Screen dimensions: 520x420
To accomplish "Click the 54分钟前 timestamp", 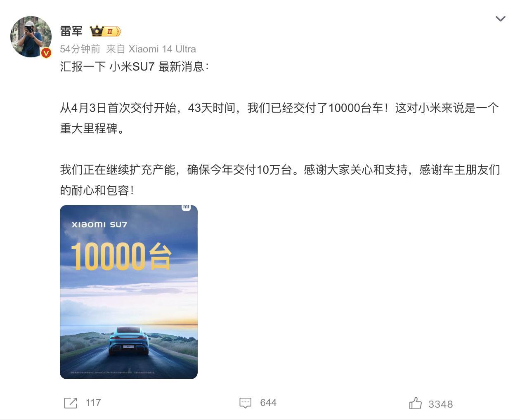I will (80, 49).
